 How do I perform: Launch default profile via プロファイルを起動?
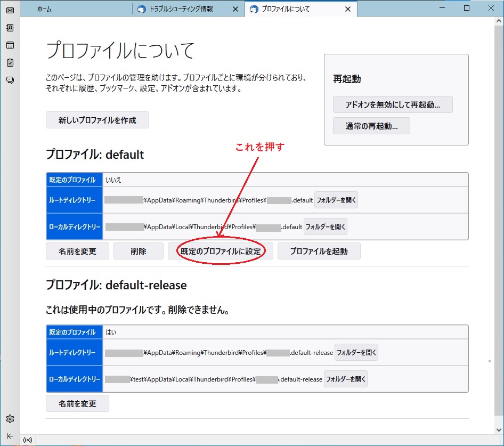[319, 252]
